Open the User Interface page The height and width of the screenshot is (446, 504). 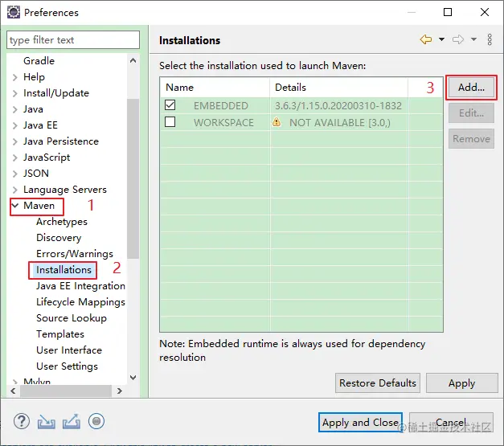(x=69, y=350)
